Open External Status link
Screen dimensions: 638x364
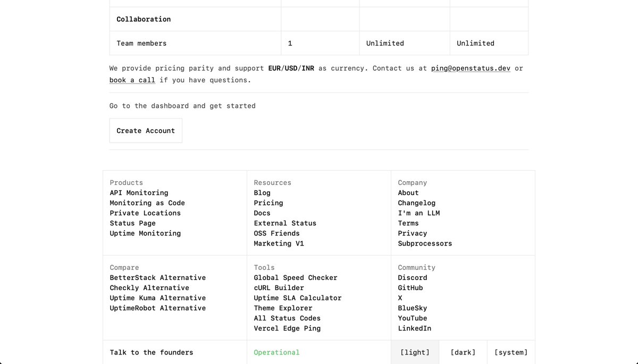pos(285,223)
